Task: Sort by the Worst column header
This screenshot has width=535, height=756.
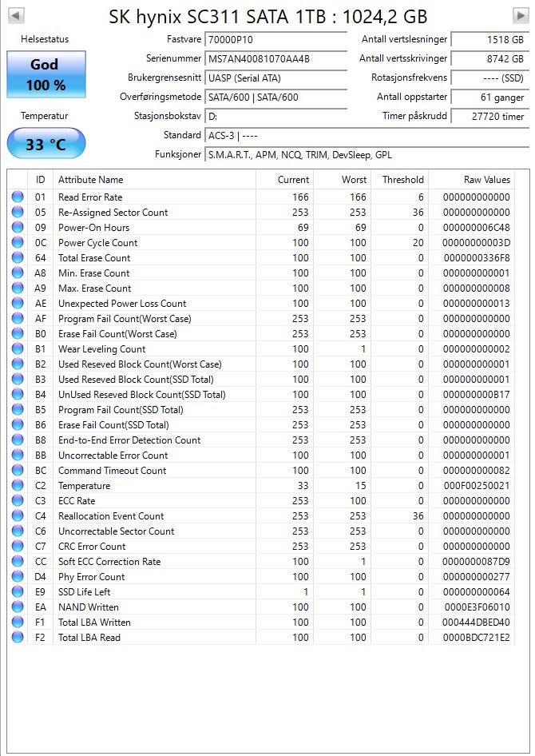Action: (342, 180)
